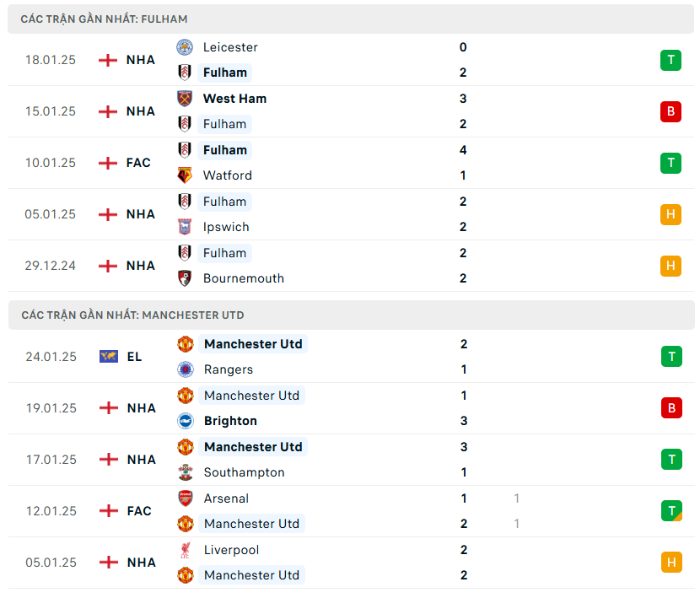Click green T badge for Leicester match
This screenshot has width=700, height=598.
click(x=670, y=60)
